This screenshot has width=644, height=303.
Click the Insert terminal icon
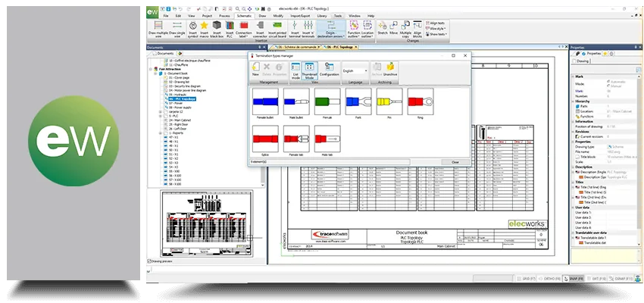pos(295,29)
